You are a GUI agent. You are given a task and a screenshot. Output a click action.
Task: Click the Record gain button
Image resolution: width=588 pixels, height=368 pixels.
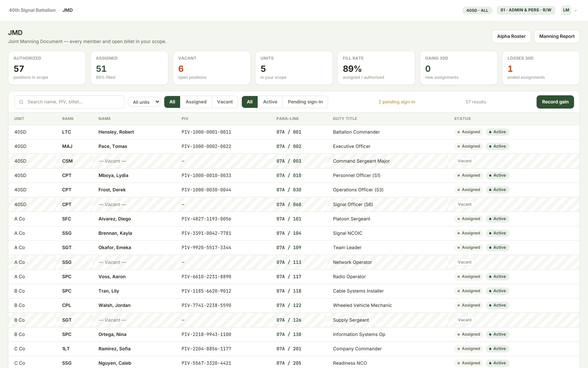coord(555,102)
